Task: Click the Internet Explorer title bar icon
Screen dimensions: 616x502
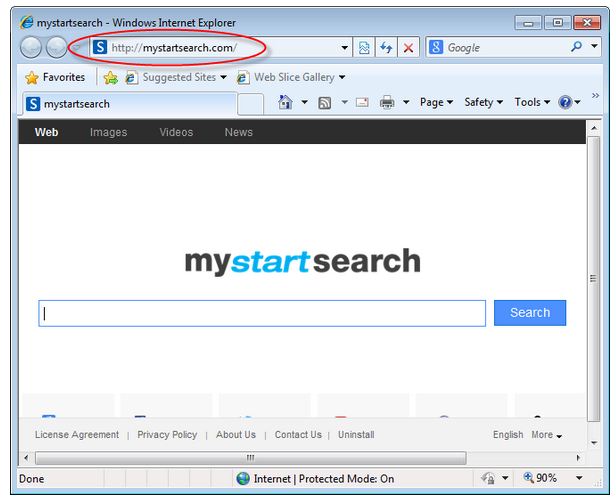Action: [x=26, y=22]
